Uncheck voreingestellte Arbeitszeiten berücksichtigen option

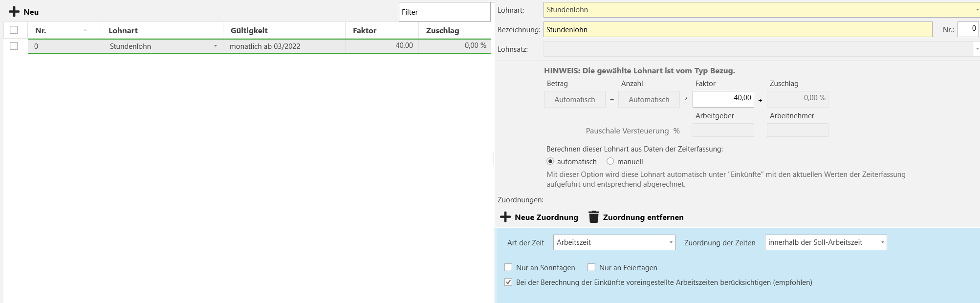pyautogui.click(x=508, y=282)
